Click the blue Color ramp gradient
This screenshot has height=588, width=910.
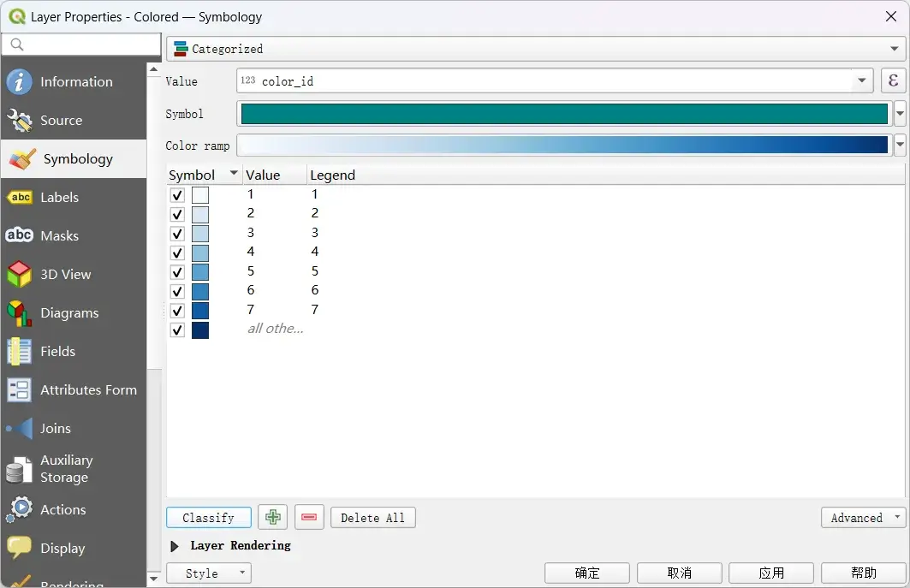click(x=564, y=145)
